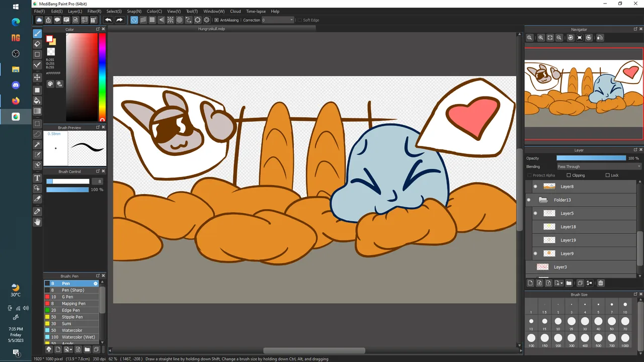Turn snap off with the circle-slash icon
Image resolution: width=644 pixels, height=362 pixels.
(x=134, y=20)
